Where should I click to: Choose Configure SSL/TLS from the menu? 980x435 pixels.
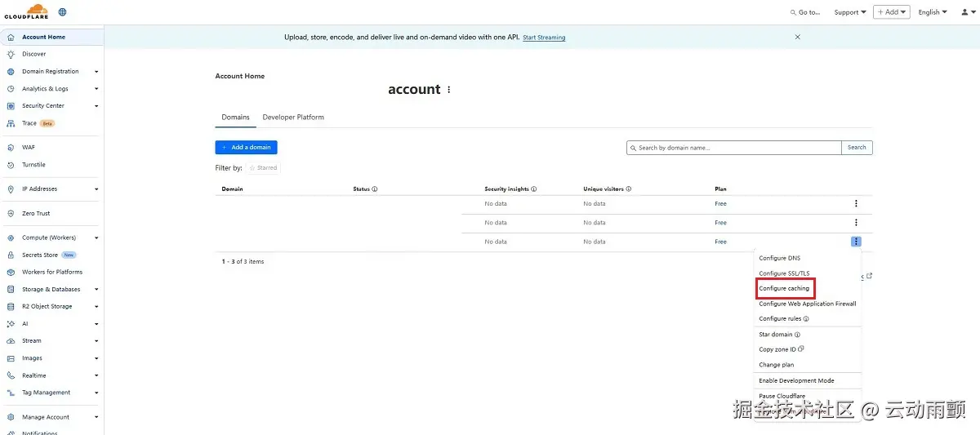785,273
